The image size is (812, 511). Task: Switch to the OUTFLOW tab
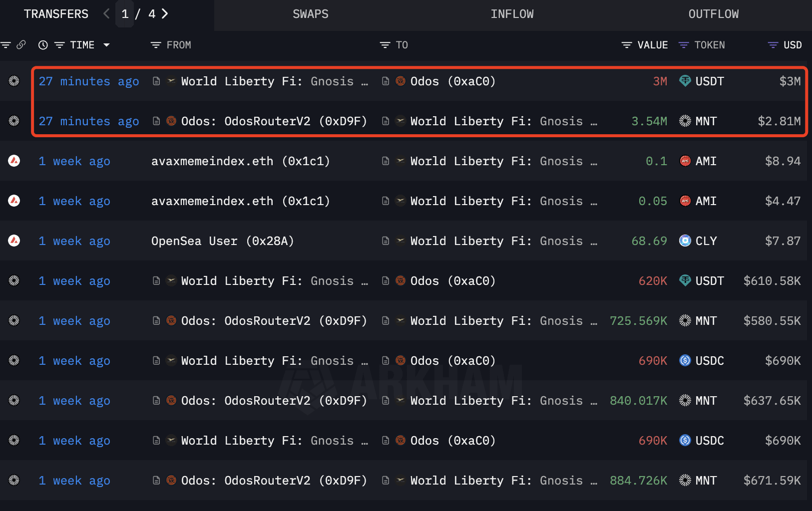[x=714, y=14]
